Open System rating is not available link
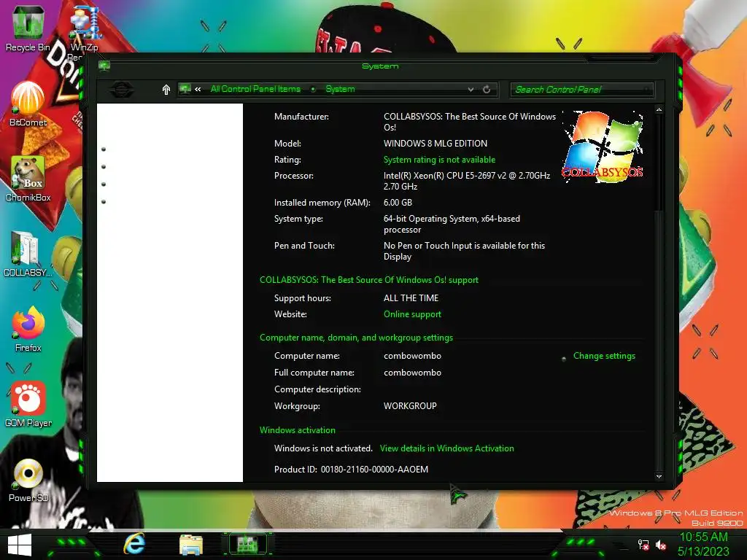 coord(439,160)
